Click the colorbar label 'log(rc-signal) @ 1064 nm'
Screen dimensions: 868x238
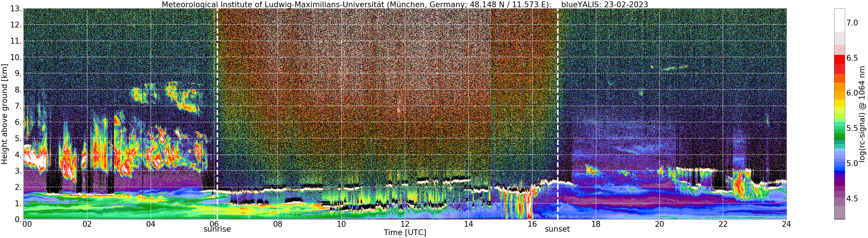(862, 114)
